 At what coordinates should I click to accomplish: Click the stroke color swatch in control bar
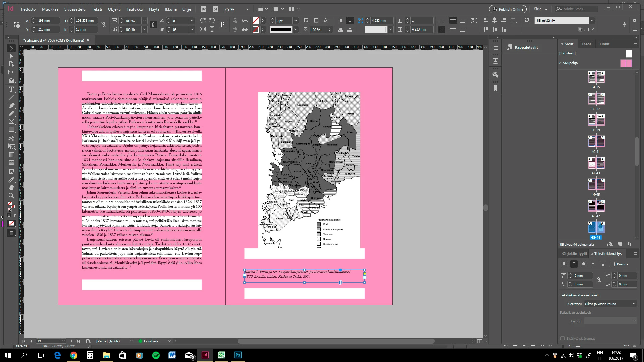point(256,29)
